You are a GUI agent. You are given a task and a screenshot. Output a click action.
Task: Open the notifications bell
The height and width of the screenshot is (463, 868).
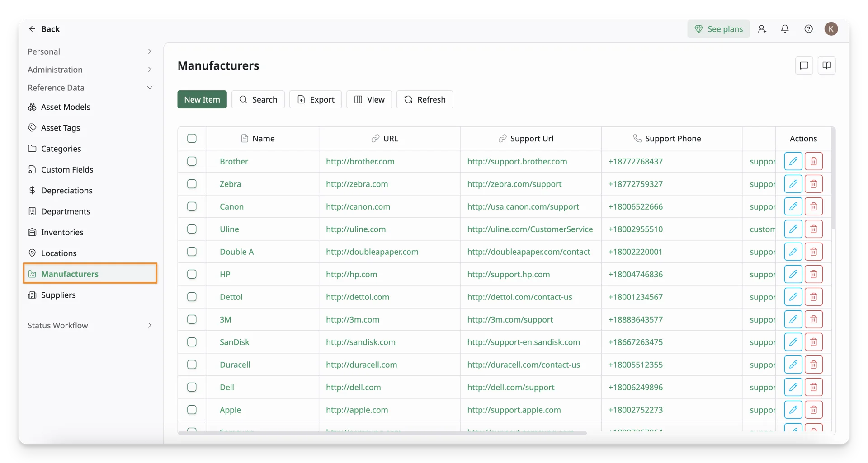[785, 29]
